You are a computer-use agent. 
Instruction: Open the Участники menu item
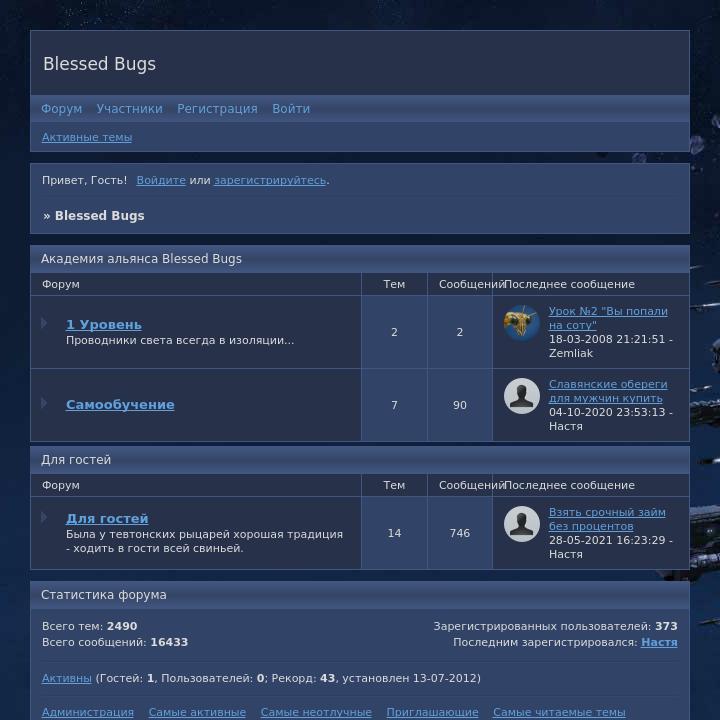[x=129, y=109]
